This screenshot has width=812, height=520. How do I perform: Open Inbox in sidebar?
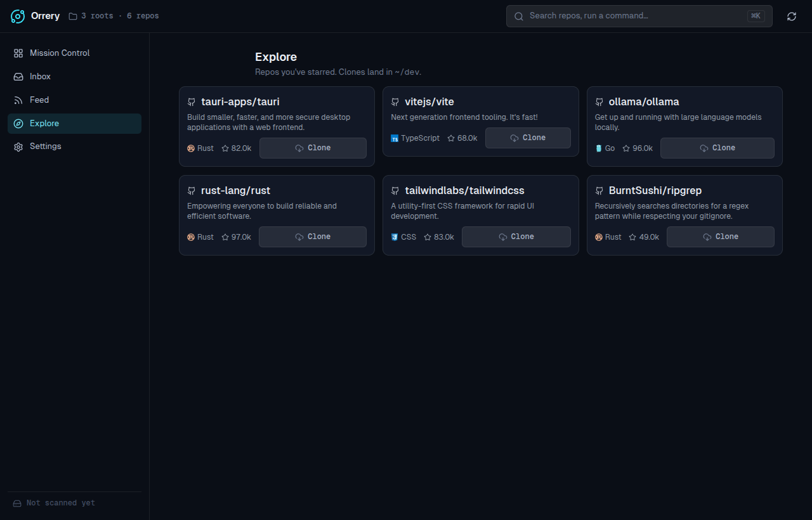pyautogui.click(x=74, y=77)
